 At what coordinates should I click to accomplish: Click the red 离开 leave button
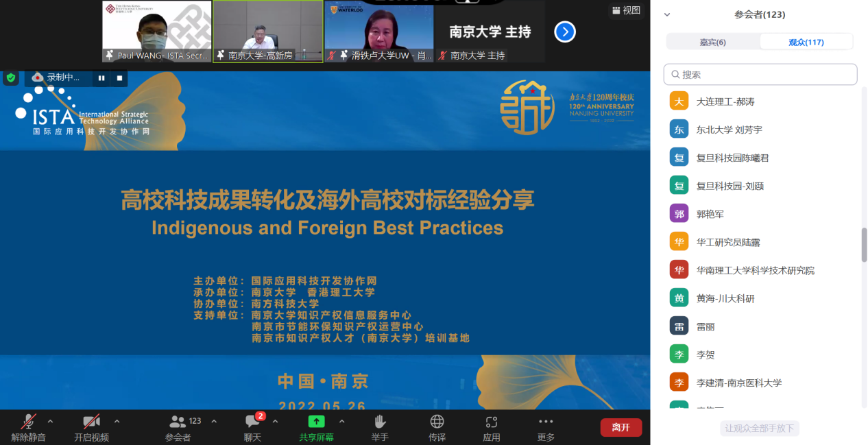(x=621, y=427)
